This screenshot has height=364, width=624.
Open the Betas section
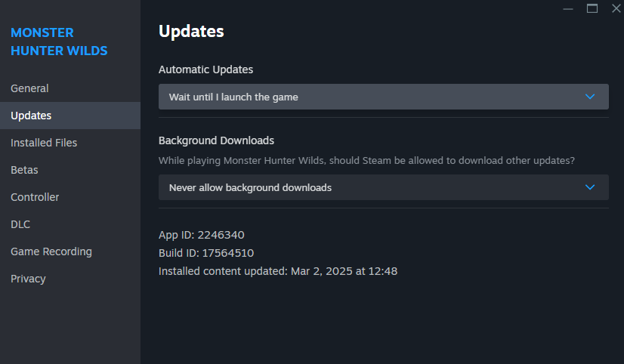[x=24, y=170]
